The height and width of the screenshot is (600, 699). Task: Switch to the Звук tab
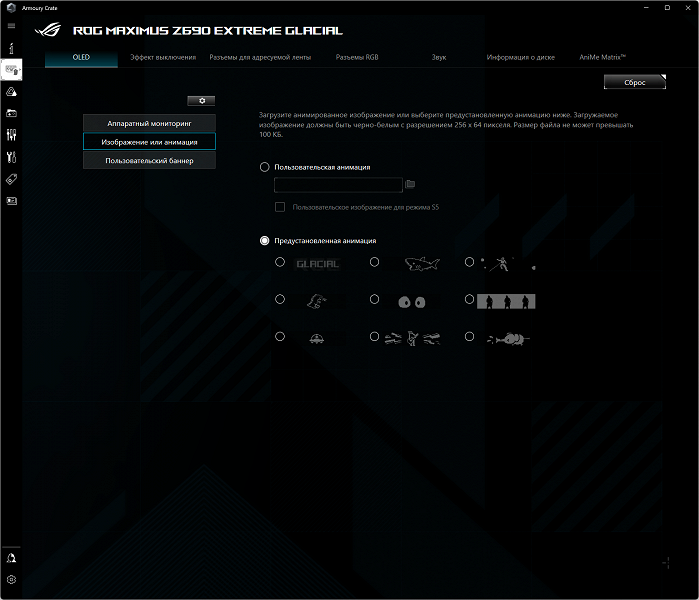[439, 57]
